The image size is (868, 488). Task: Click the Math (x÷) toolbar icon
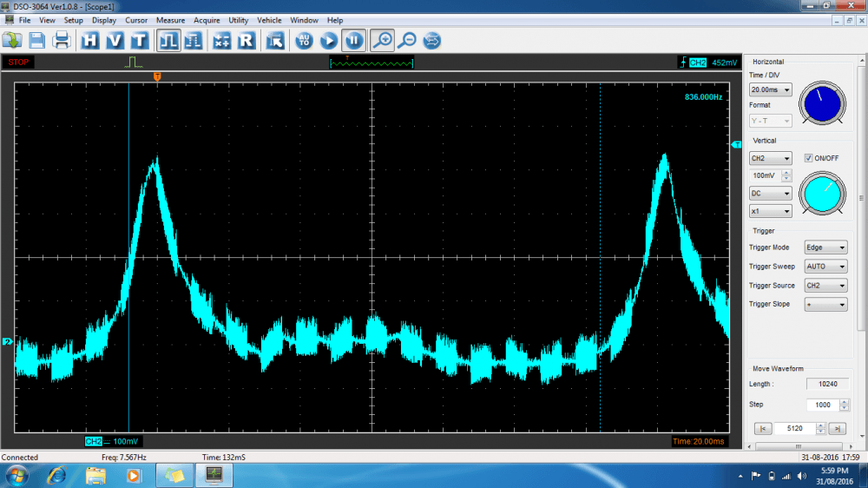(x=221, y=40)
